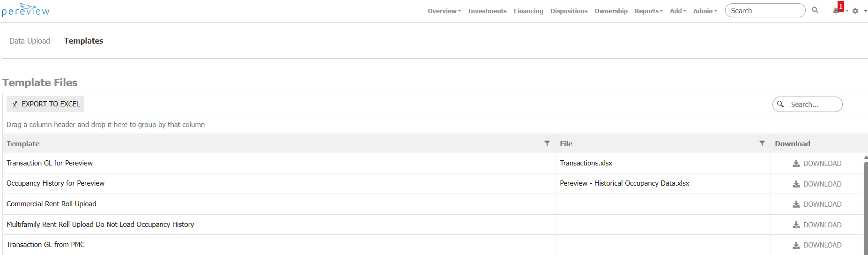Click the File column filter icon
Image resolution: width=868 pixels, height=255 pixels.
[762, 143]
